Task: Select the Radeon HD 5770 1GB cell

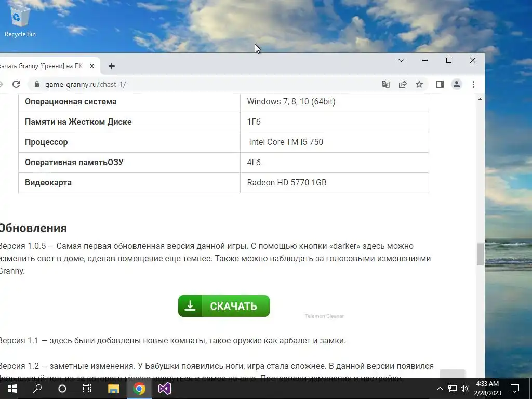Action: 335,182
